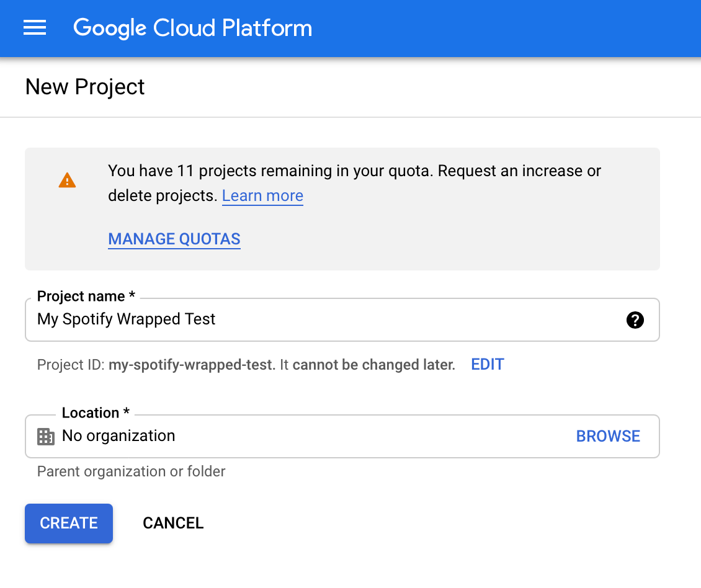Viewport: 701px width, 588px height.
Task: Open the hamburger navigation menu
Action: click(35, 28)
